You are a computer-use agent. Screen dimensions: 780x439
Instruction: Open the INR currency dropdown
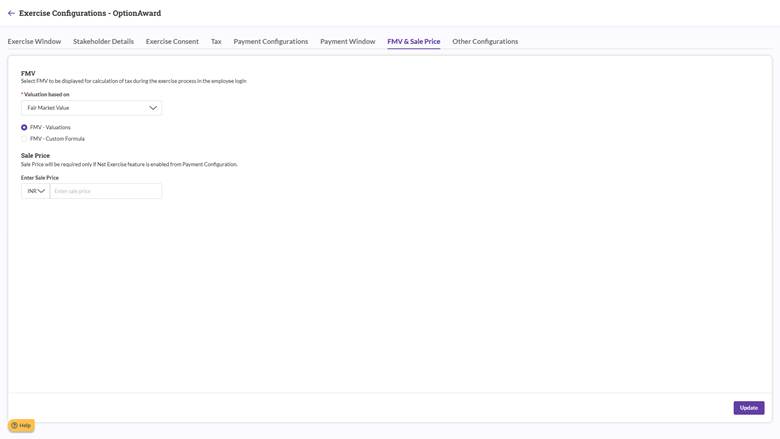pos(35,191)
